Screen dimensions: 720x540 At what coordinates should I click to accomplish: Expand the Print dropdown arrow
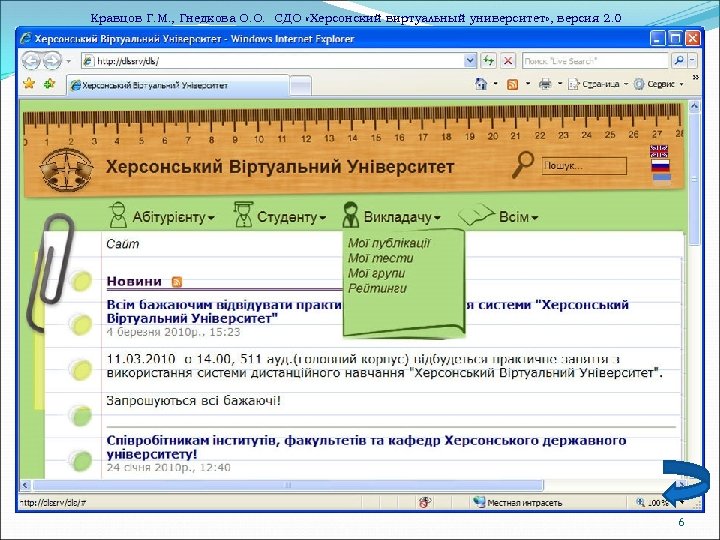pyautogui.click(x=560, y=84)
